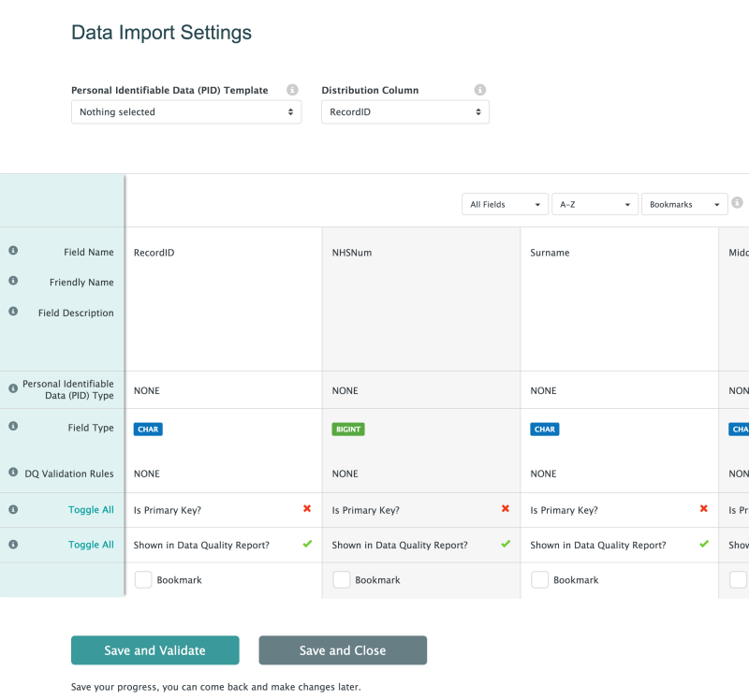Toggle Is Primary Key off for NHSNum
The width and height of the screenshot is (749, 700).
506,509
